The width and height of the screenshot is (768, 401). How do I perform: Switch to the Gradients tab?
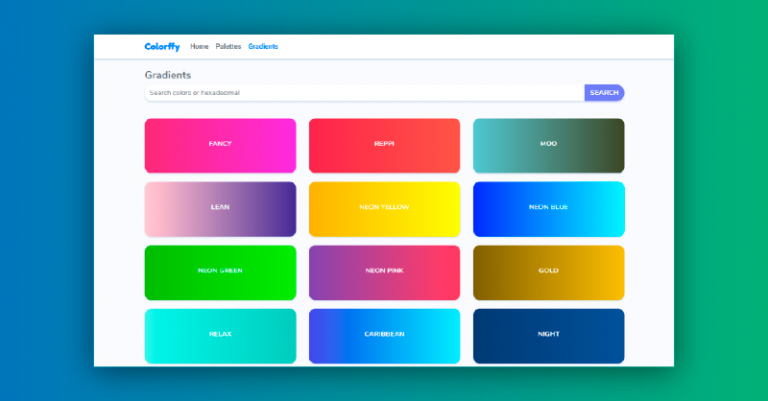(x=263, y=47)
